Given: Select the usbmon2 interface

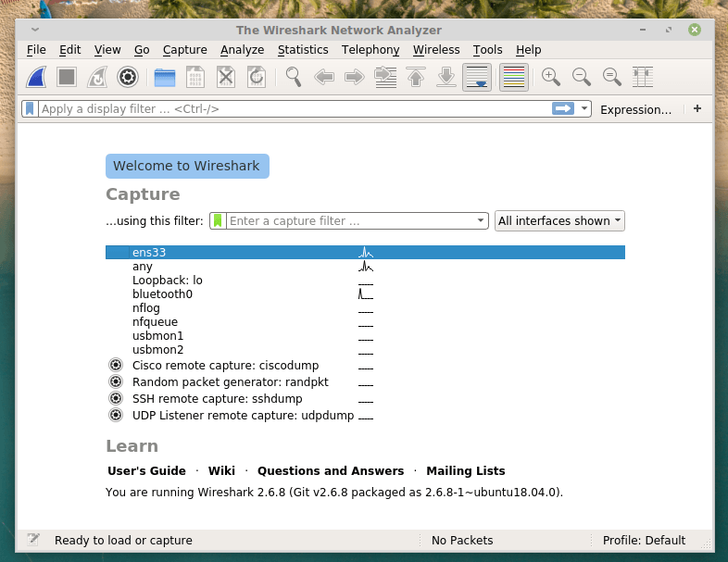Looking at the screenshot, I should (x=365, y=350).
